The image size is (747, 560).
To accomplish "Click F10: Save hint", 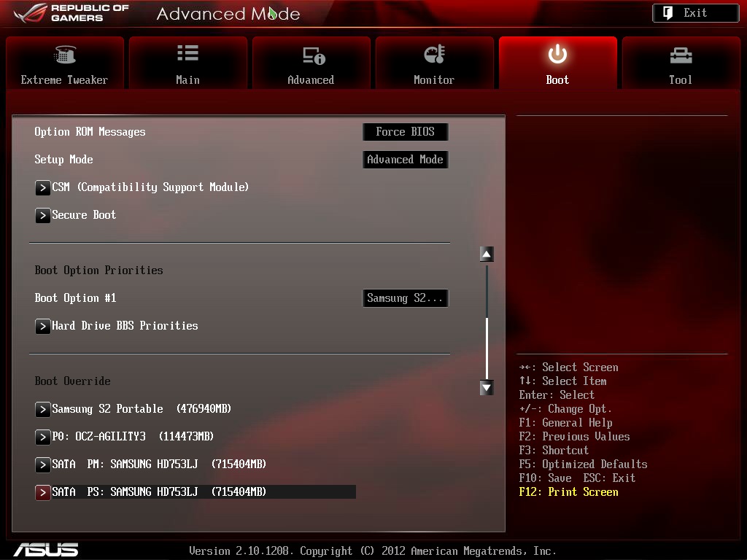I will pyautogui.click(x=545, y=478).
